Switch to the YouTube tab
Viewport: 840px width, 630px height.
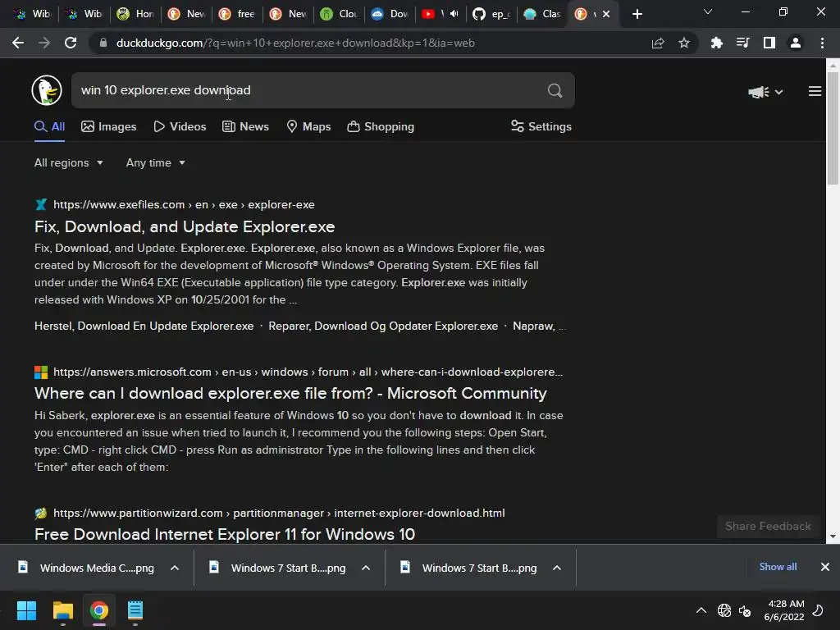coord(441,14)
